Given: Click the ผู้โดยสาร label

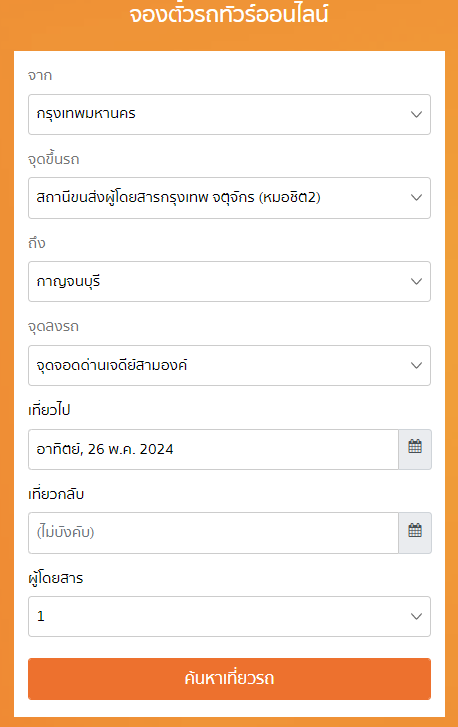Looking at the screenshot, I should click(x=56, y=578).
